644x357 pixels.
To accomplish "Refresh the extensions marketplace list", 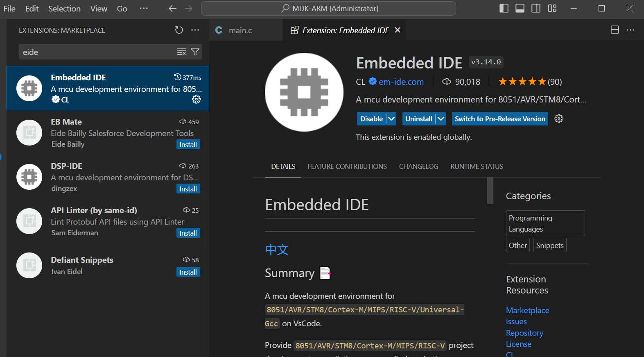I will (x=179, y=30).
